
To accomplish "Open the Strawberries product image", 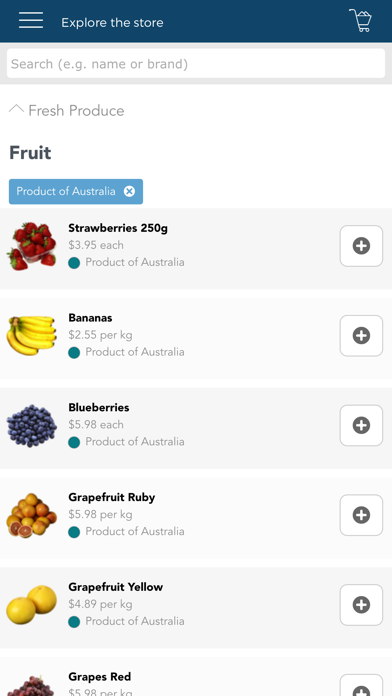I will [x=31, y=246].
